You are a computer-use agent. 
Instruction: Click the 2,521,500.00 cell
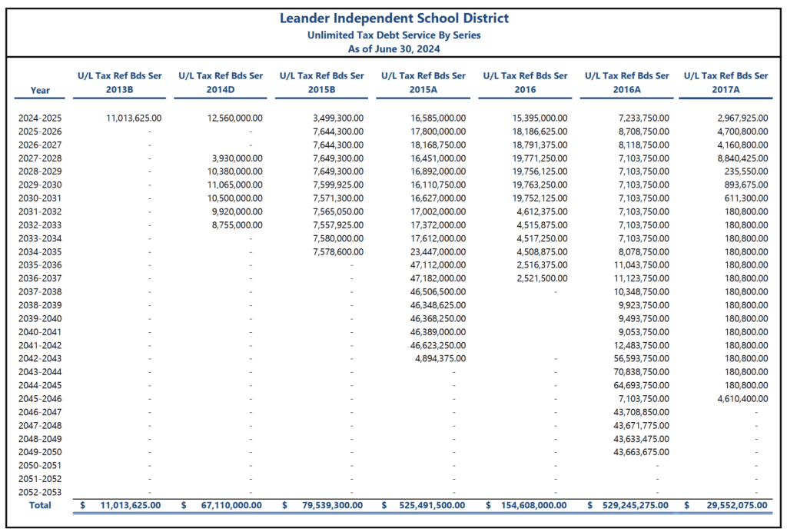(542, 278)
